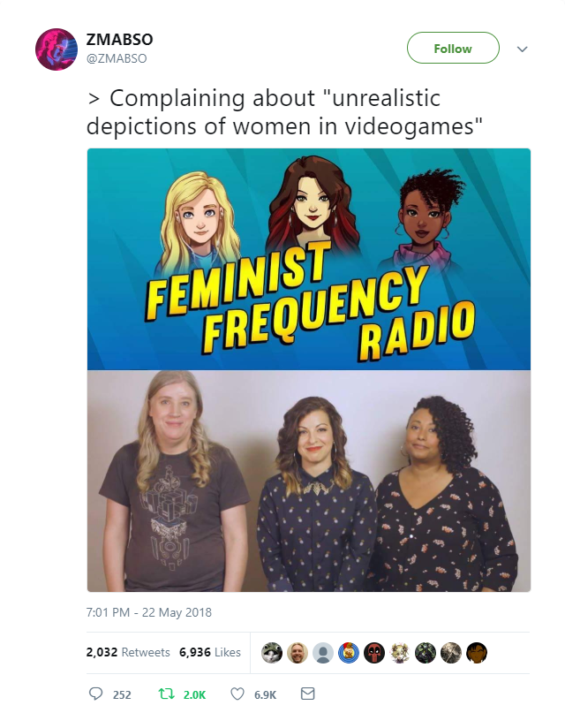Screen dimensions: 565x728
Task: View the 2,032 Retweets list
Action: click(x=128, y=652)
